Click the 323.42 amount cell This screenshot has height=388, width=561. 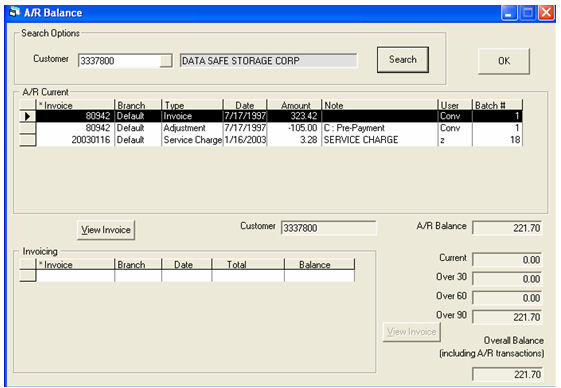point(294,116)
